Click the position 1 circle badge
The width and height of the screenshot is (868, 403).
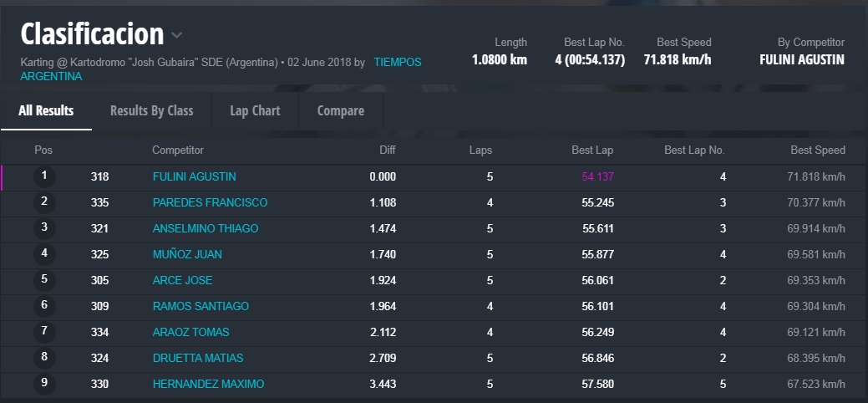(x=44, y=176)
